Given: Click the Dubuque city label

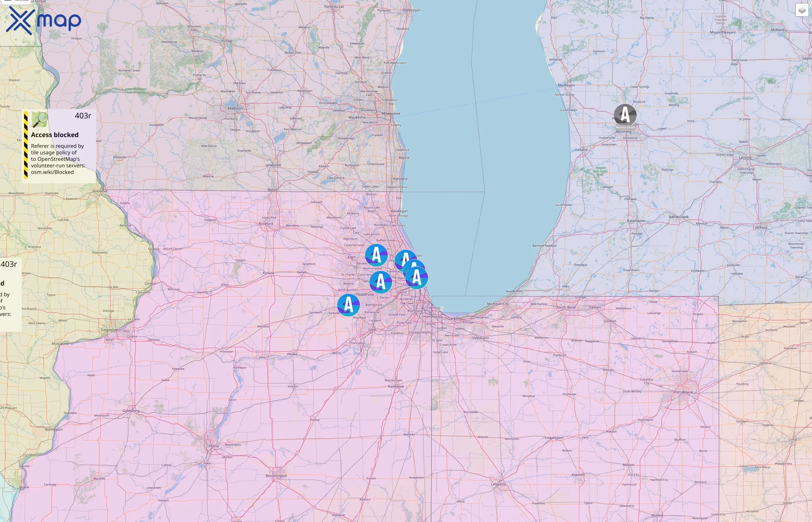Looking at the screenshot, I should click(100, 191).
